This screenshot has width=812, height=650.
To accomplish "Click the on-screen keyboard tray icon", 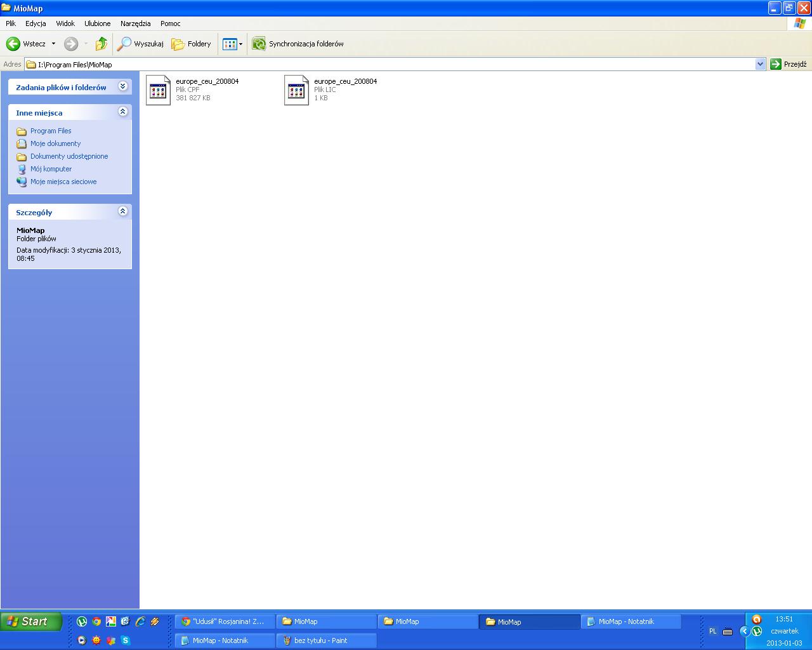I will [728, 631].
